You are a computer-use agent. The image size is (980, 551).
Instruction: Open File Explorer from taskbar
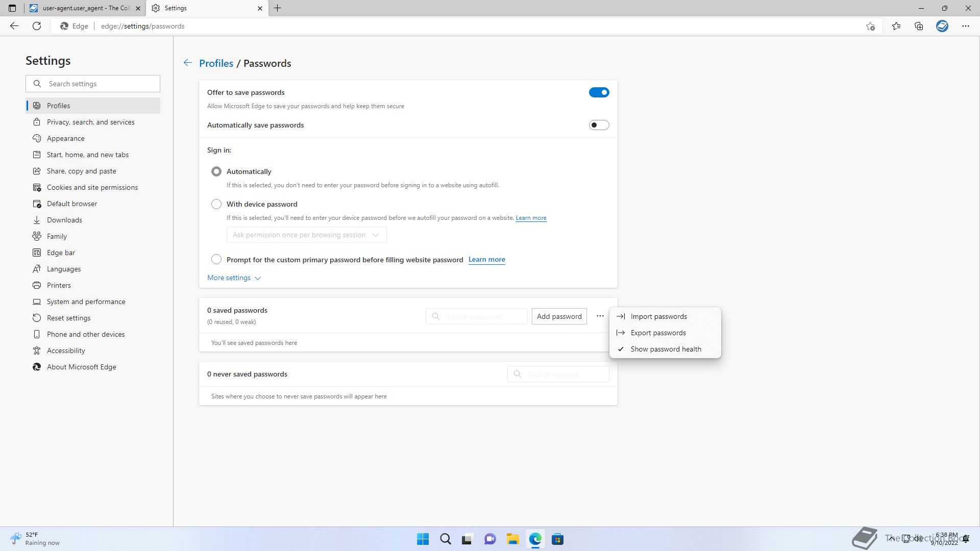[x=512, y=539]
